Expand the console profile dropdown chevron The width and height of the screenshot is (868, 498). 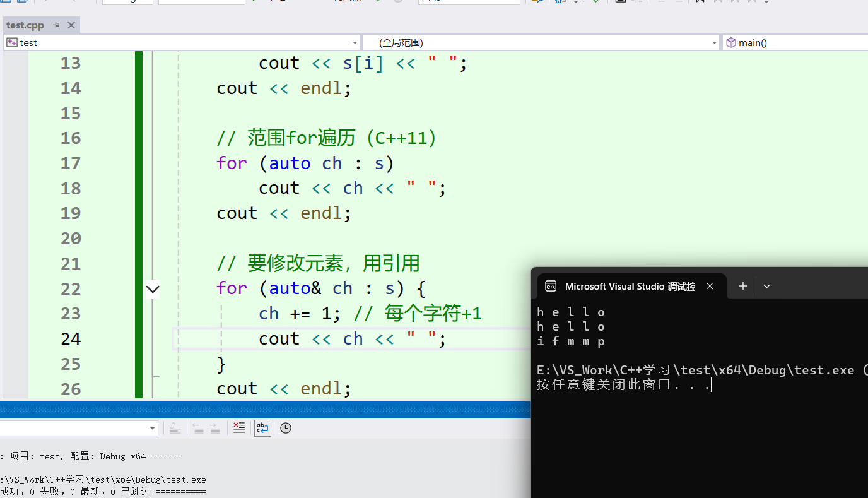766,286
